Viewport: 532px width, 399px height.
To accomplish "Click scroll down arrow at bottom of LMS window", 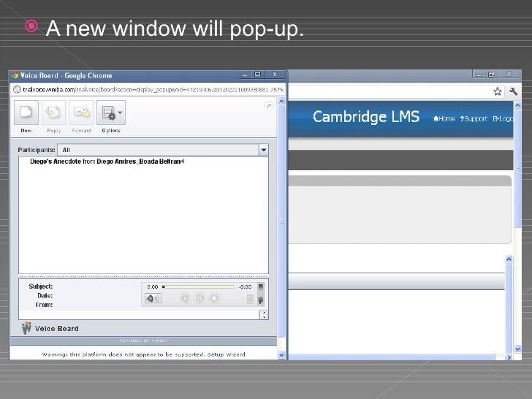I will (x=517, y=349).
